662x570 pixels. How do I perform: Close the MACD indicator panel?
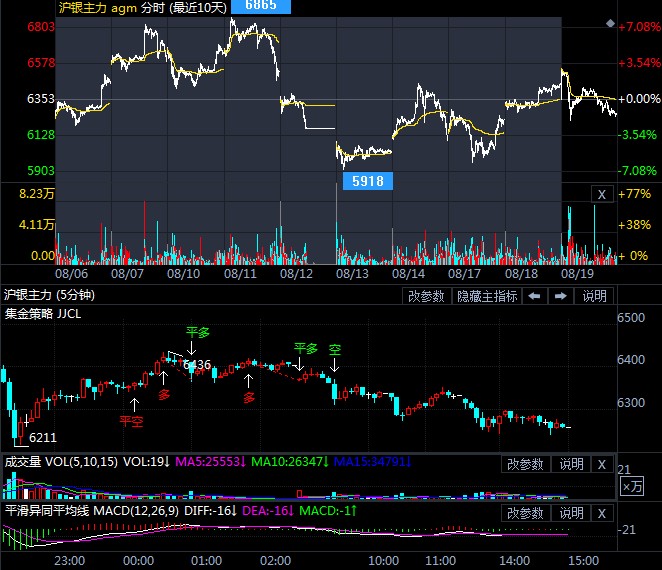(x=602, y=513)
